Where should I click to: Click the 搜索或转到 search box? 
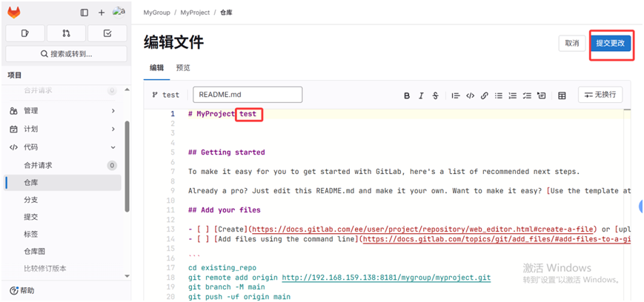click(66, 54)
